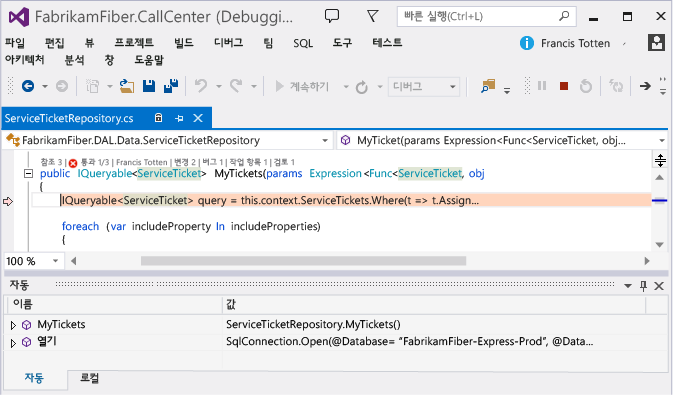673x395 pixels.
Task: Click the editor horizontal scrollbar thumb
Action: [303, 261]
